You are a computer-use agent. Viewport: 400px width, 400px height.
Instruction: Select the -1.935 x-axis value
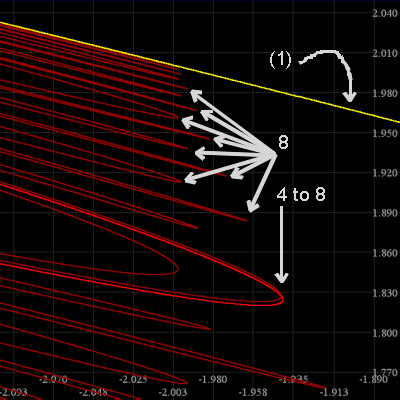[x=293, y=379]
